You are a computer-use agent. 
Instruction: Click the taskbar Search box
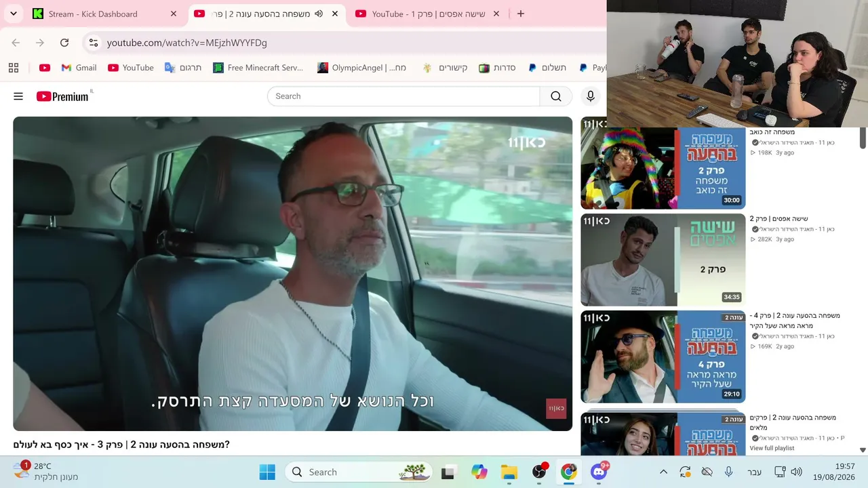(359, 472)
